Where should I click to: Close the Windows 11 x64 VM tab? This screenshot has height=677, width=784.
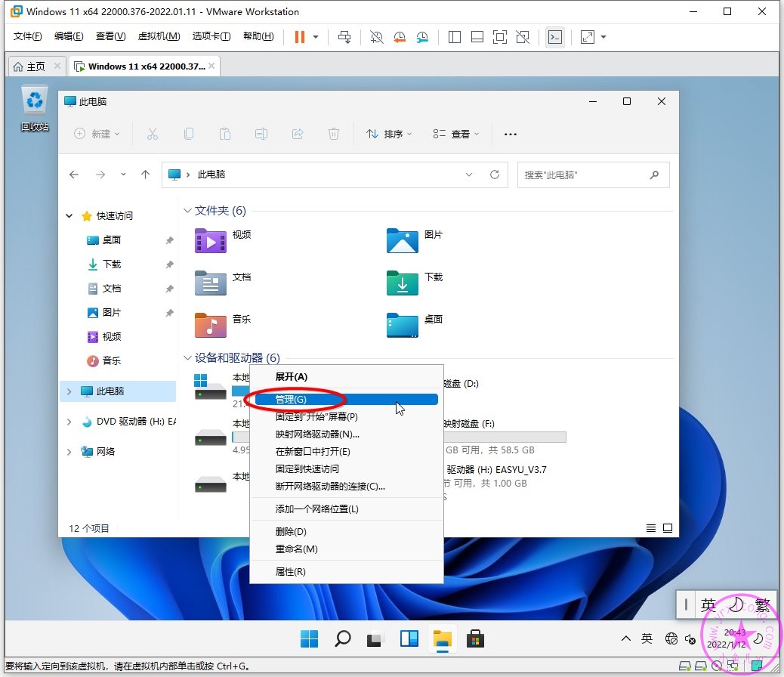211,66
